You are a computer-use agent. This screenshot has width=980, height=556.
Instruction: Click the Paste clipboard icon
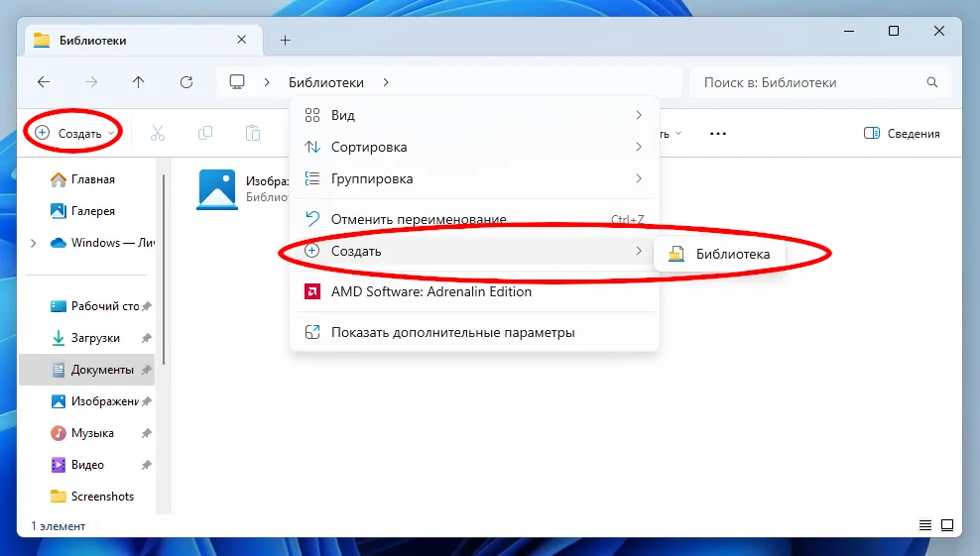click(x=253, y=133)
